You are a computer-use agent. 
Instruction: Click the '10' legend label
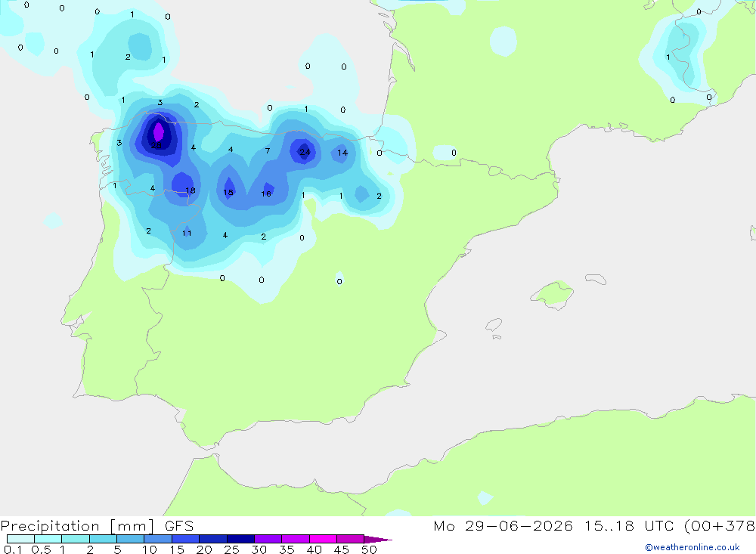[150, 549]
